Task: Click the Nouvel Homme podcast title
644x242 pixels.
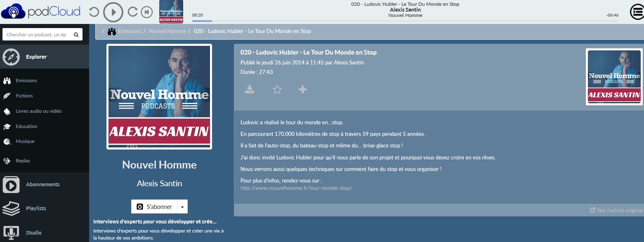Action: pos(159,165)
